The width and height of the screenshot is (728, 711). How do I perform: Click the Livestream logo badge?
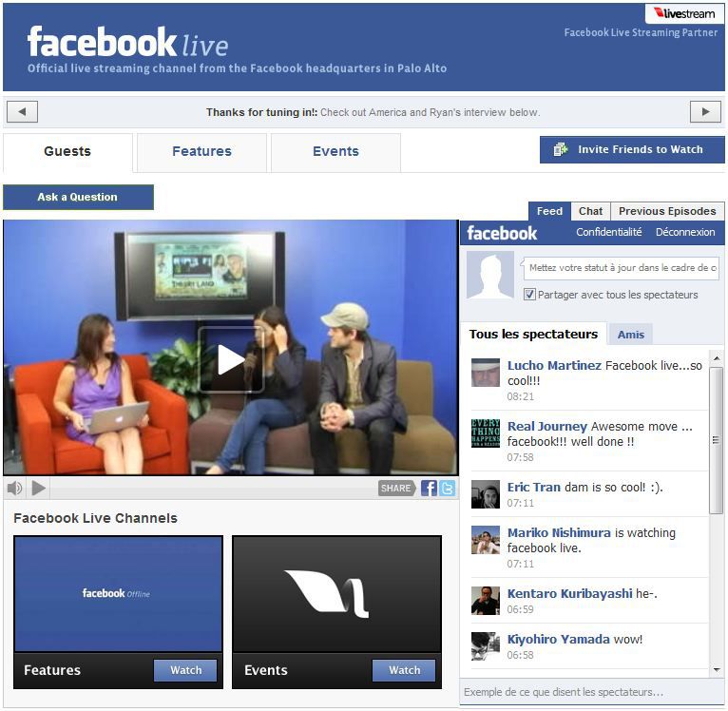point(684,13)
